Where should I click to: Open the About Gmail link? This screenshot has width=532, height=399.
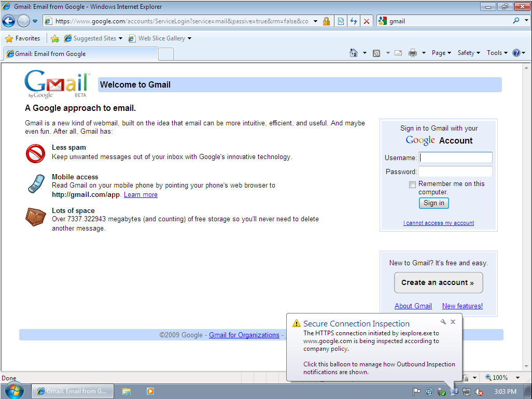[x=413, y=306]
